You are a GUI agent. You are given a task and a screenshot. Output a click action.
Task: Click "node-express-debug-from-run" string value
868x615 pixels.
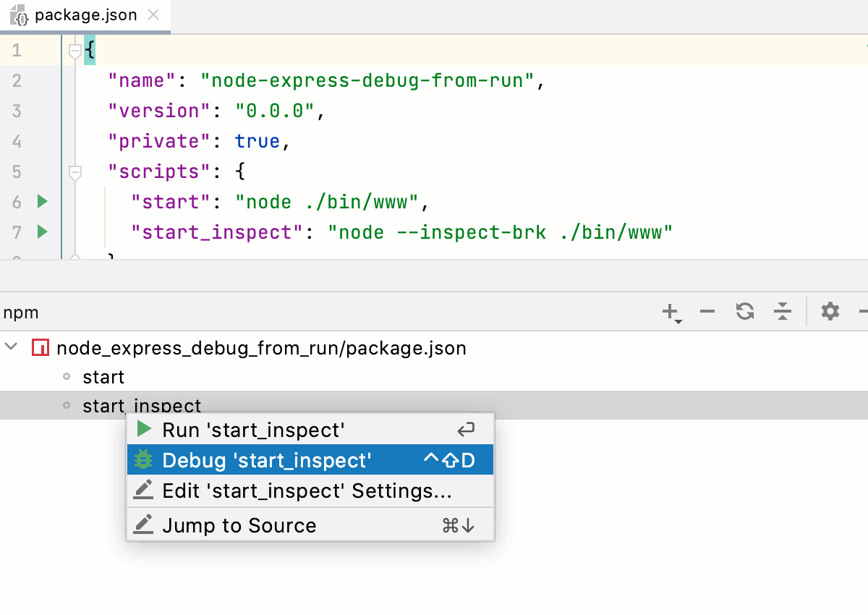367,80
